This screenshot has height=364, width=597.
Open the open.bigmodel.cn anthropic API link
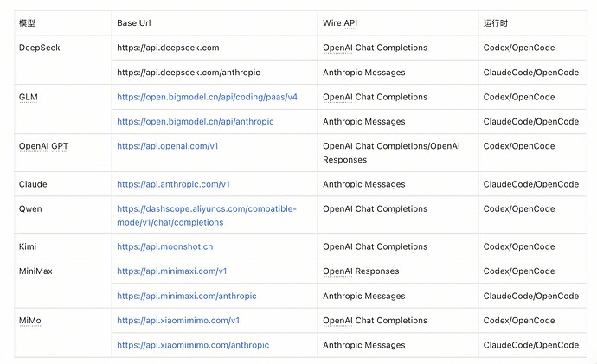(x=195, y=121)
